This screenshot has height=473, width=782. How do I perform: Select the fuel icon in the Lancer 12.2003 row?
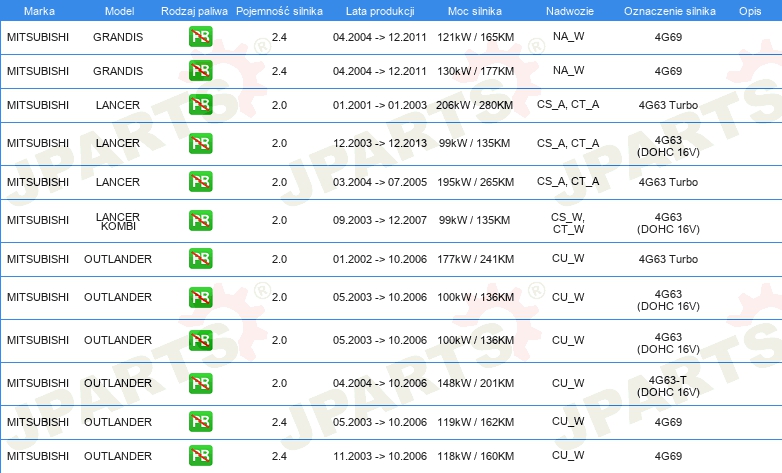click(x=200, y=143)
